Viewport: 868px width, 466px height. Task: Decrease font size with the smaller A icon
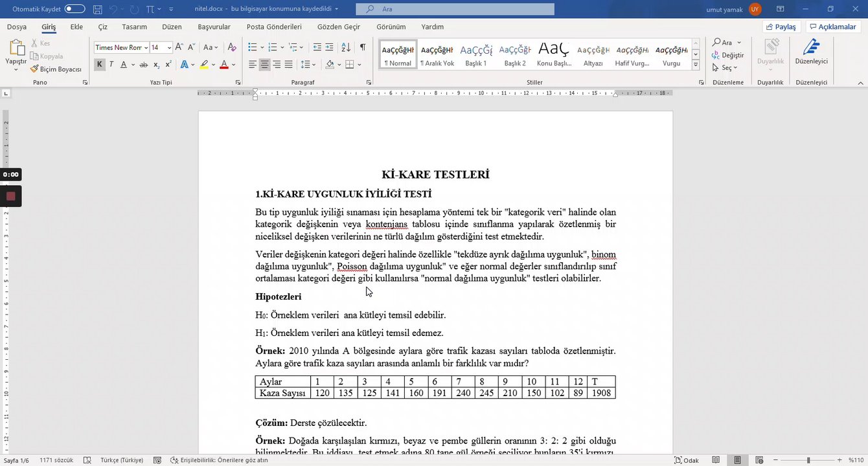[192, 47]
